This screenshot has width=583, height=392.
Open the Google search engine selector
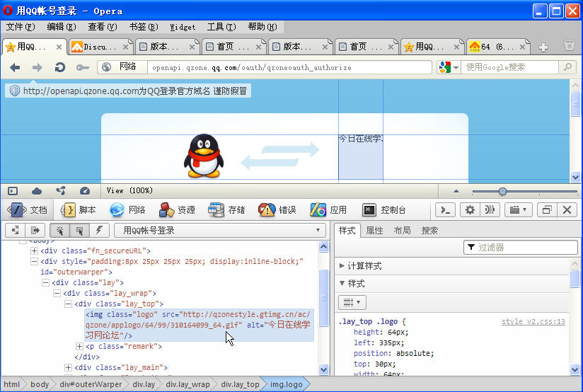[449, 67]
